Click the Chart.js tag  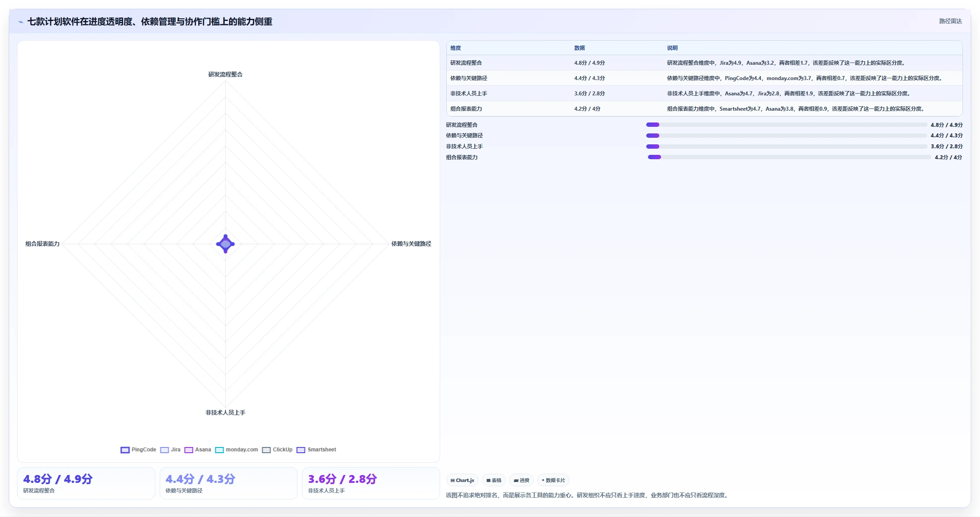click(x=462, y=480)
